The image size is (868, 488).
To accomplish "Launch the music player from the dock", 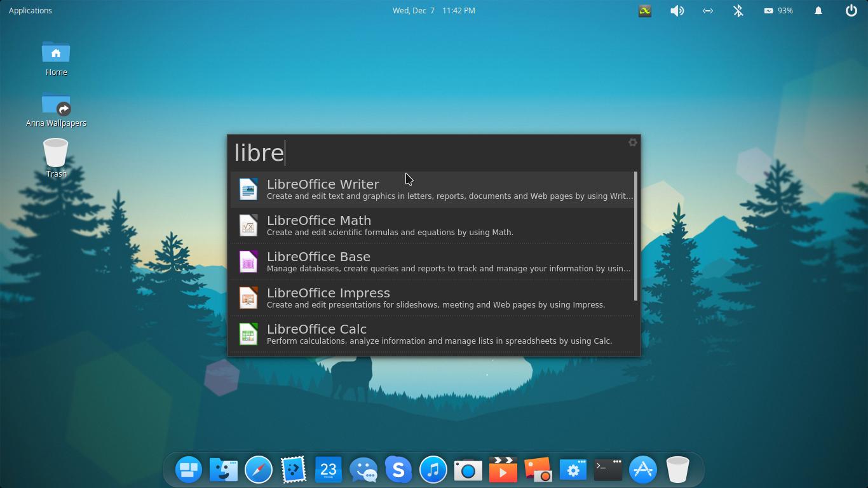I will (433, 470).
